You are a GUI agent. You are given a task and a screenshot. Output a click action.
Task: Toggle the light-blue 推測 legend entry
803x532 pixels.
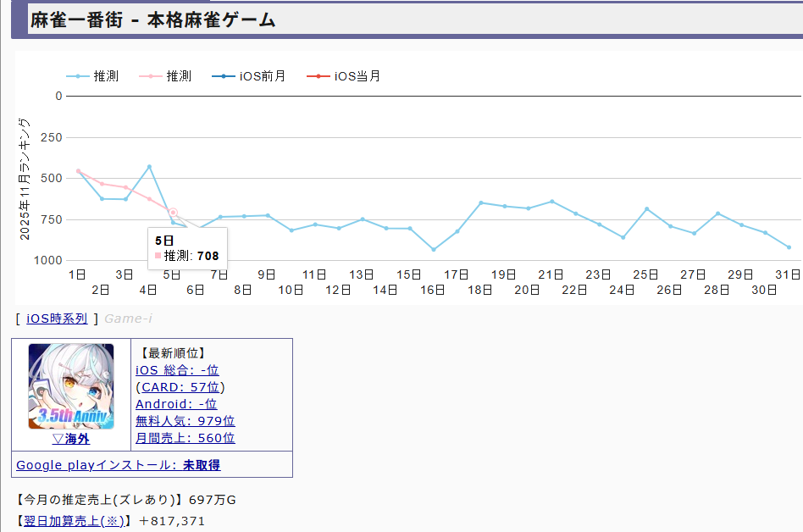(x=92, y=76)
